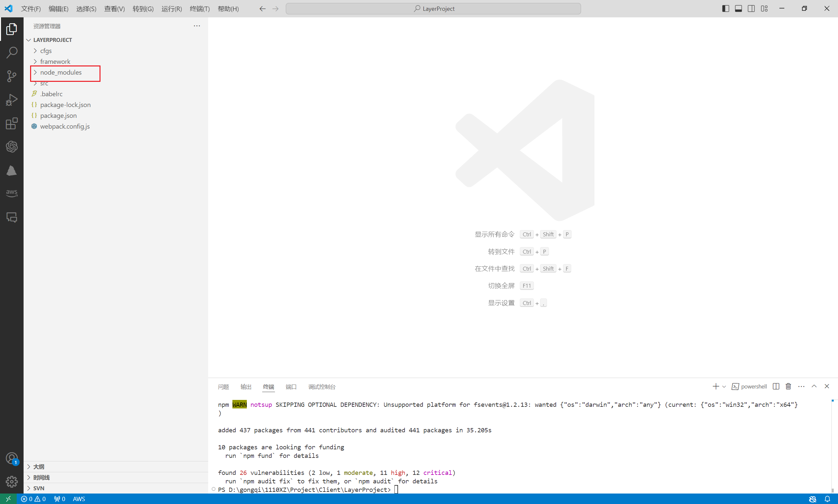The width and height of the screenshot is (838, 504).
Task: Open errors and warnings count in status bar
Action: click(x=33, y=499)
